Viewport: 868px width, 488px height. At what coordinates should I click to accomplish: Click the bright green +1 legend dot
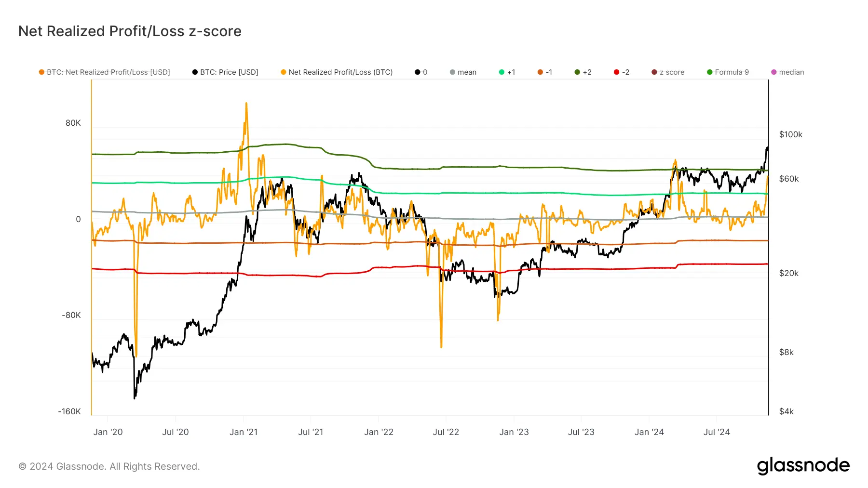coord(502,72)
